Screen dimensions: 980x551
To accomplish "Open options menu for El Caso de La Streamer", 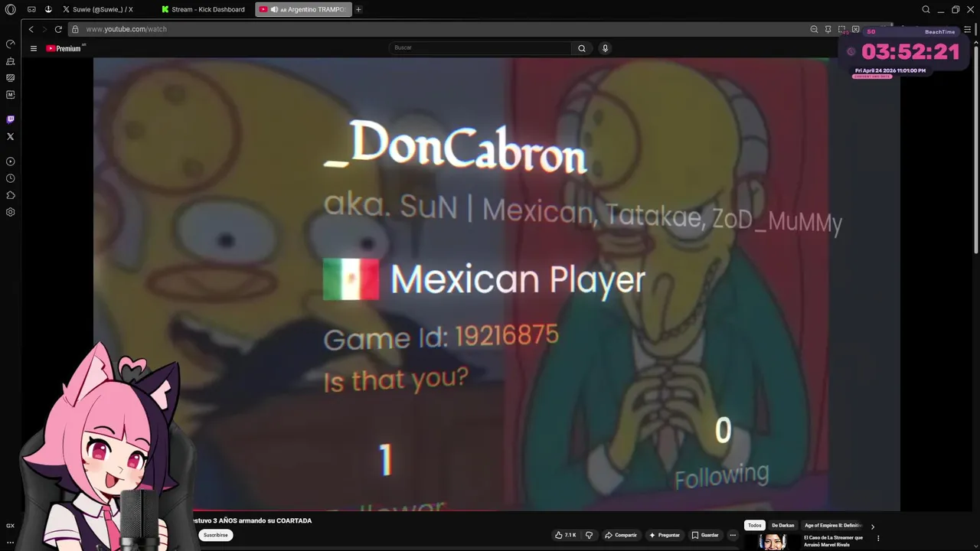I will [x=878, y=539].
